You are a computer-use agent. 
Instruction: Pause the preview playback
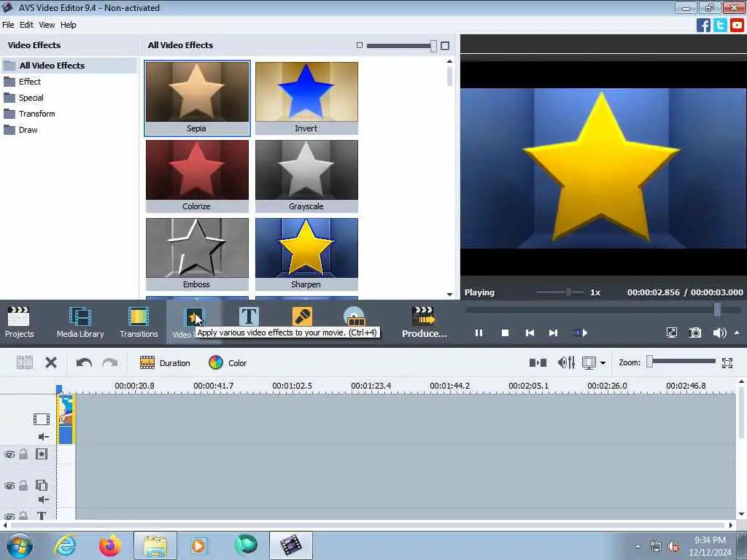(479, 332)
